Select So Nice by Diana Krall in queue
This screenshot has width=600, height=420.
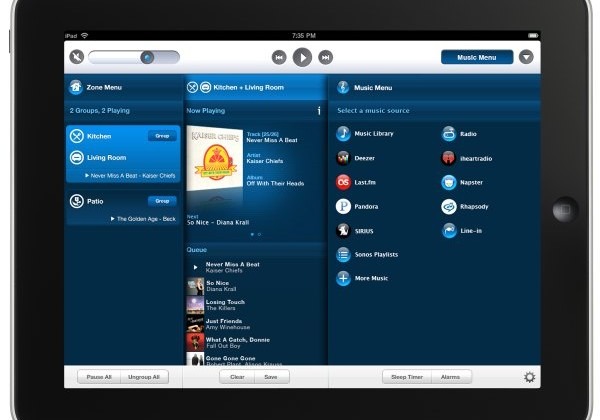click(x=256, y=286)
